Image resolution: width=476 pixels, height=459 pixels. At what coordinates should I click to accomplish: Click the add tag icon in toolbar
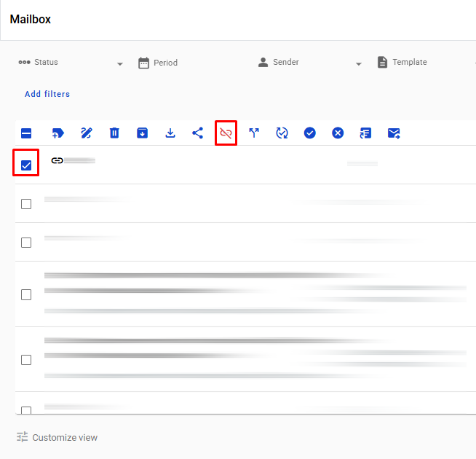pos(58,133)
